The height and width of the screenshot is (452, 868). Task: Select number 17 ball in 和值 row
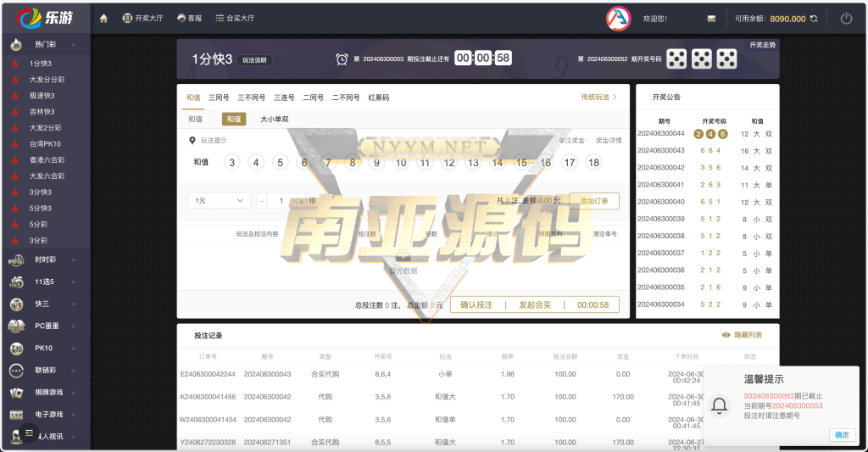tap(570, 163)
